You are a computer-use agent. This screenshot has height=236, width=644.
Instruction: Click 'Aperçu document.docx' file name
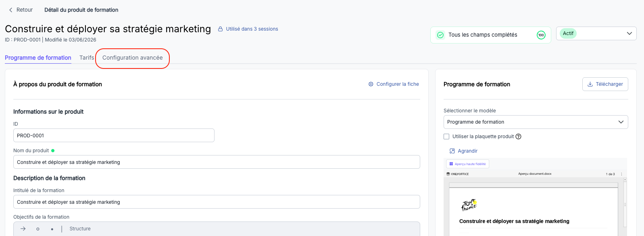pos(535,174)
